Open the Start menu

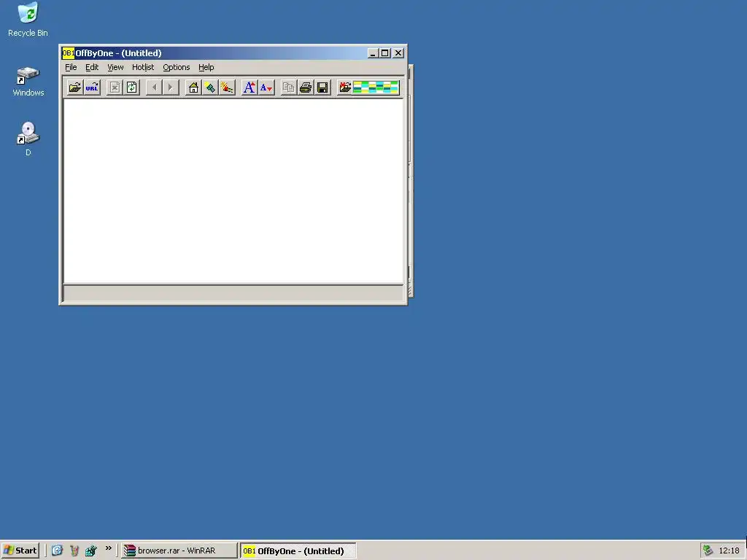coord(20,551)
